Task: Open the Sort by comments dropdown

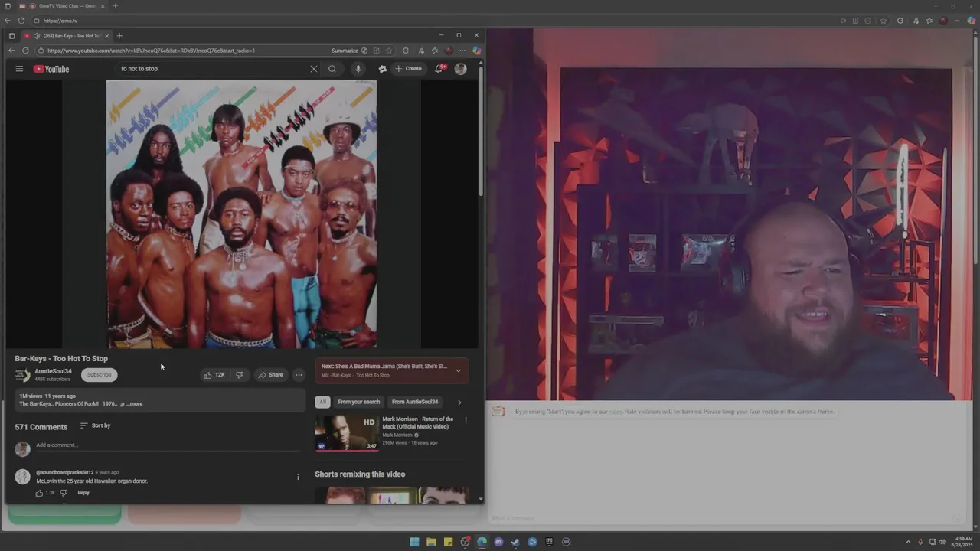Action: [96, 425]
